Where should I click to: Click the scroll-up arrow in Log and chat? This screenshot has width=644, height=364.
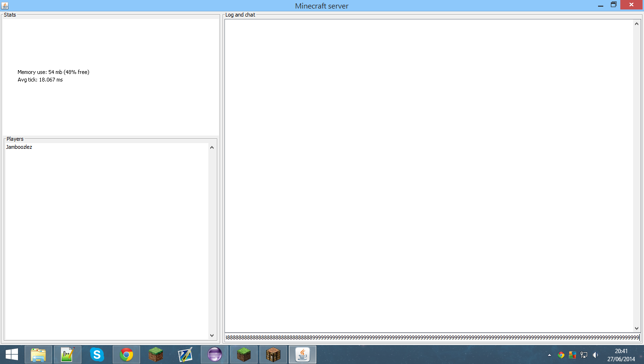[637, 23]
